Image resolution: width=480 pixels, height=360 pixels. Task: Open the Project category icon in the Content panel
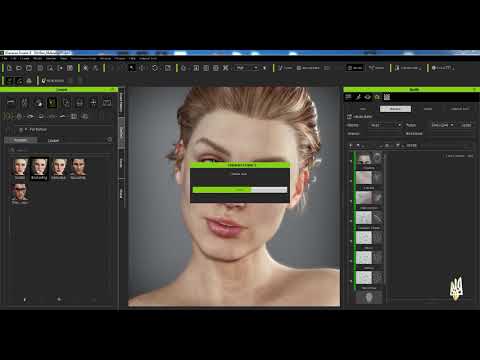coord(11,102)
